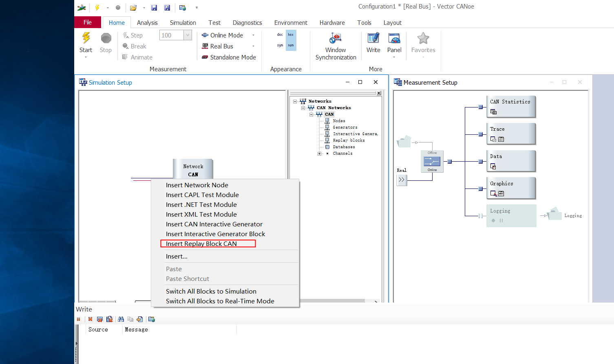
Task: Collapse the Networks tree root
Action: pos(295,101)
